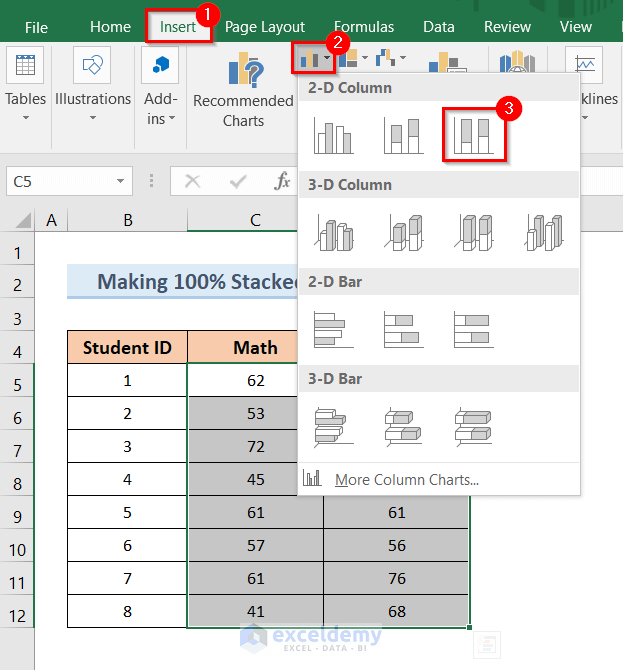Click the Name Box showing C5
The image size is (623, 670).
69,181
